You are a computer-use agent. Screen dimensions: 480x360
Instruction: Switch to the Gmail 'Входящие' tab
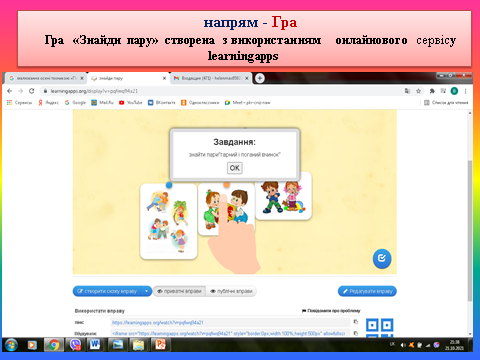pos(210,78)
